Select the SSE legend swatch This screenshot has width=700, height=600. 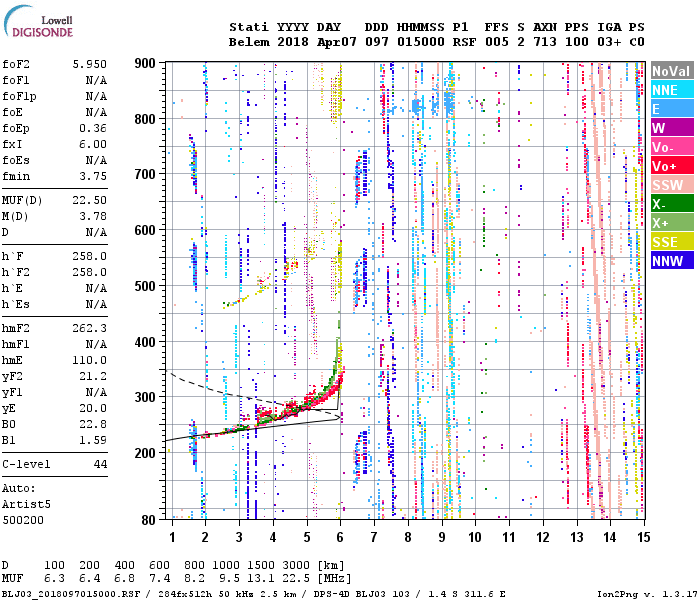[x=672, y=242]
